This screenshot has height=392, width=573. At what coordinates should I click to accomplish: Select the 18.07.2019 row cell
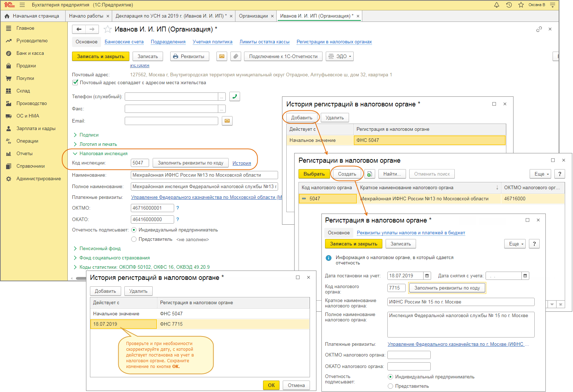pyautogui.click(x=124, y=324)
